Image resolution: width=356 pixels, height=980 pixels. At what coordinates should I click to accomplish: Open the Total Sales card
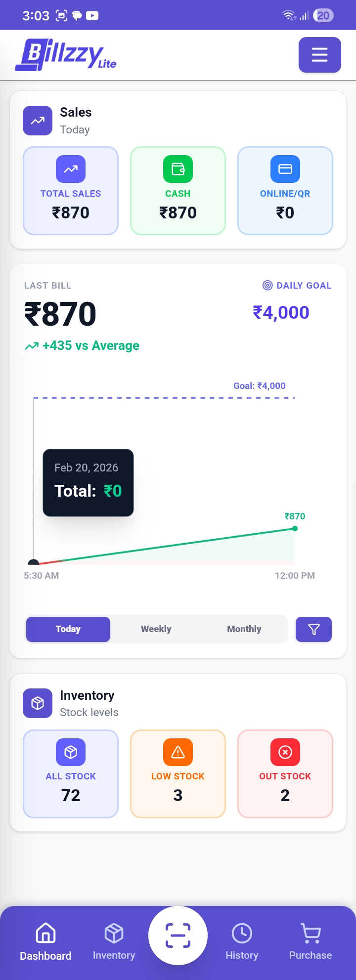[x=71, y=191]
